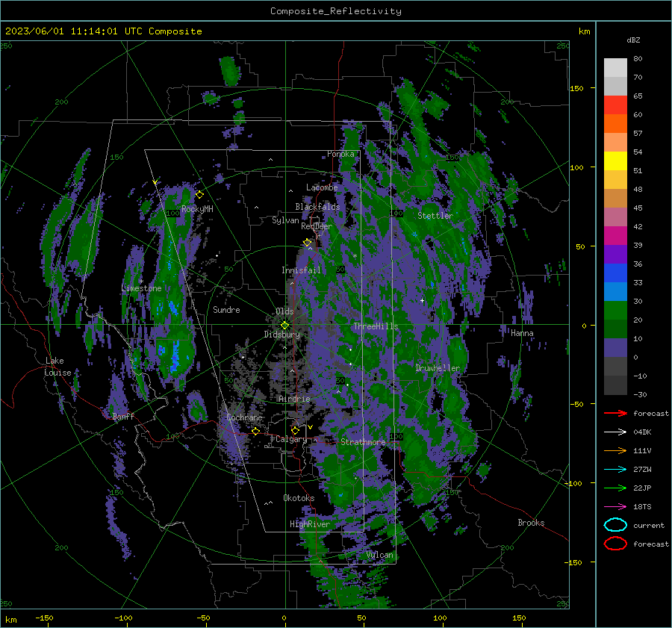Pick the magenta swatch between 42 and 39 dBZ

tap(615, 236)
